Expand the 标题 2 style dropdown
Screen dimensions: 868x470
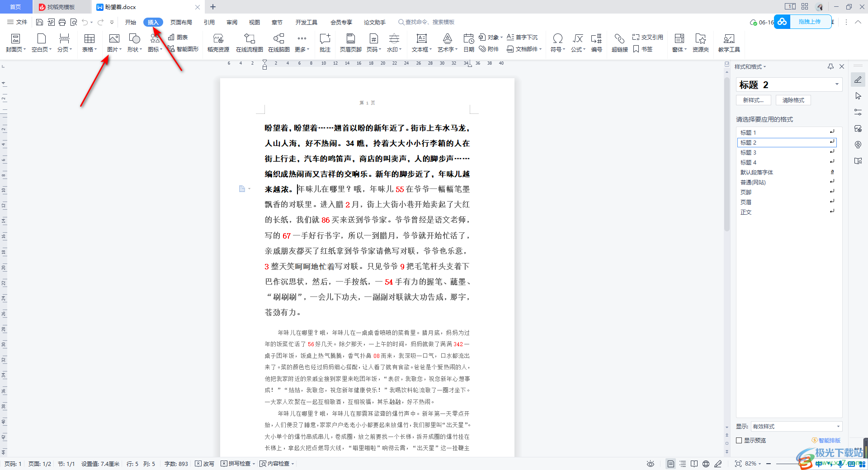point(837,85)
